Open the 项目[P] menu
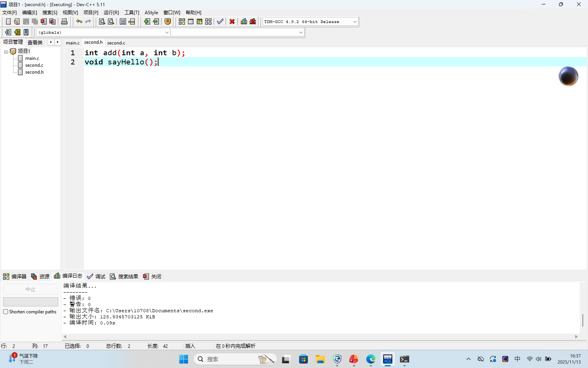The image size is (588, 368). tap(91, 12)
